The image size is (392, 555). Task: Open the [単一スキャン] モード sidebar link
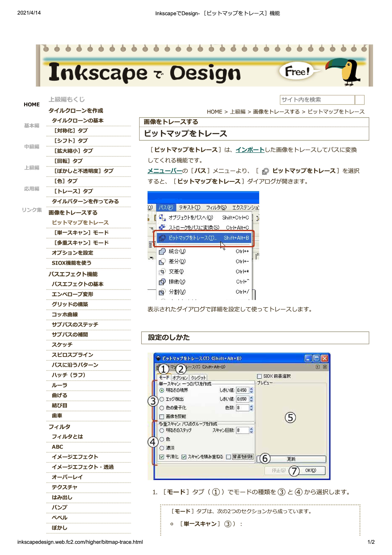click(80, 233)
